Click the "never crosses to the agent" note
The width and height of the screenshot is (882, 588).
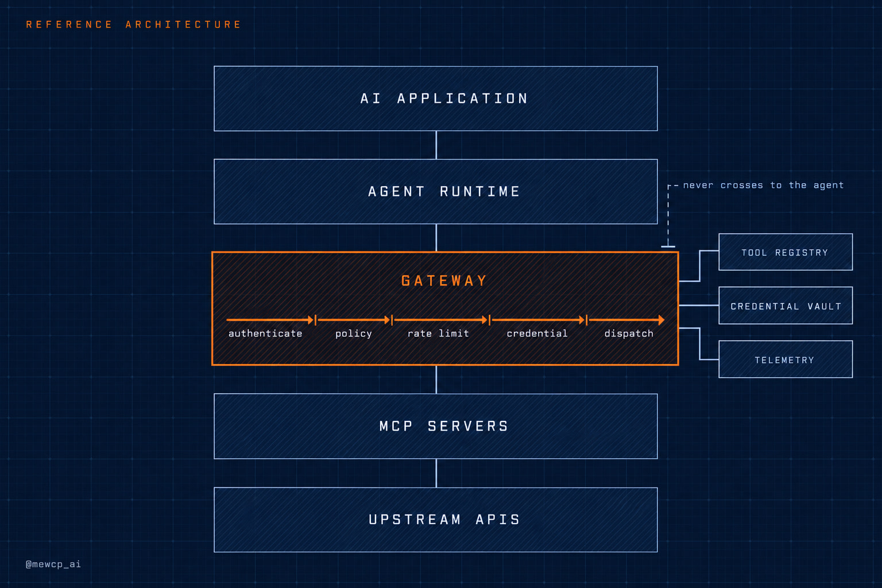pos(763,185)
